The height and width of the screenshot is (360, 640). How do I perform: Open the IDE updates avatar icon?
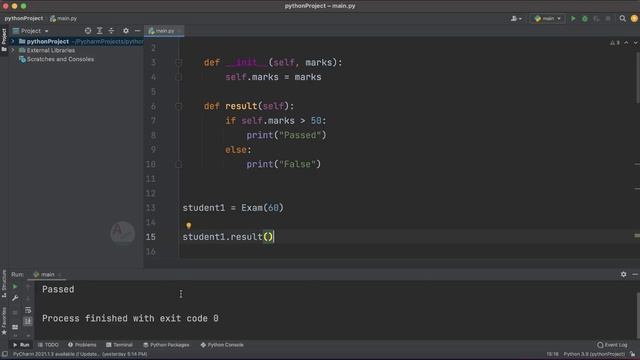click(634, 18)
